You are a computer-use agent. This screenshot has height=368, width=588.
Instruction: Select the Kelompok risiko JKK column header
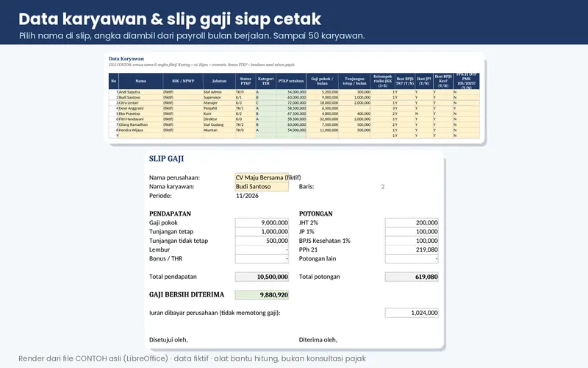click(x=383, y=81)
